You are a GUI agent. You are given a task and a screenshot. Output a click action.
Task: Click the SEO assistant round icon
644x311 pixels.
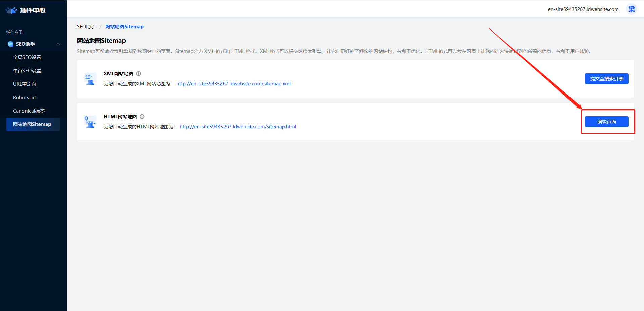(x=10, y=44)
